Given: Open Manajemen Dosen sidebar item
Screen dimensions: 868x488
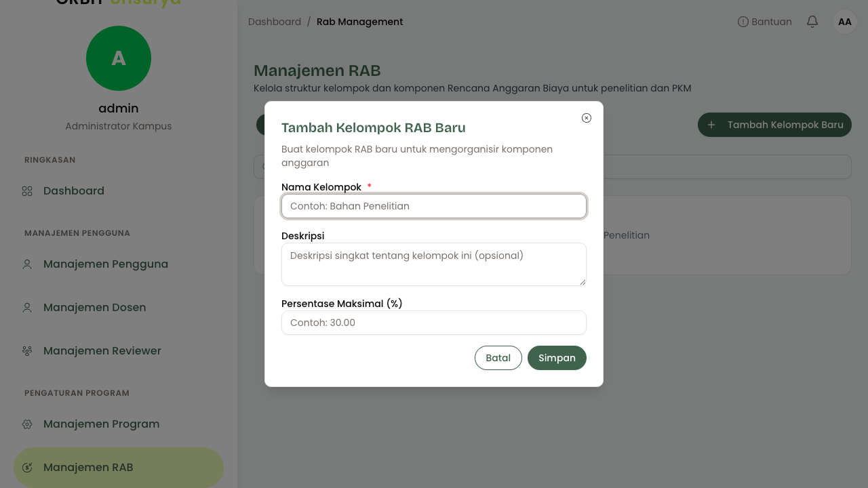Looking at the screenshot, I should pyautogui.click(x=119, y=308).
